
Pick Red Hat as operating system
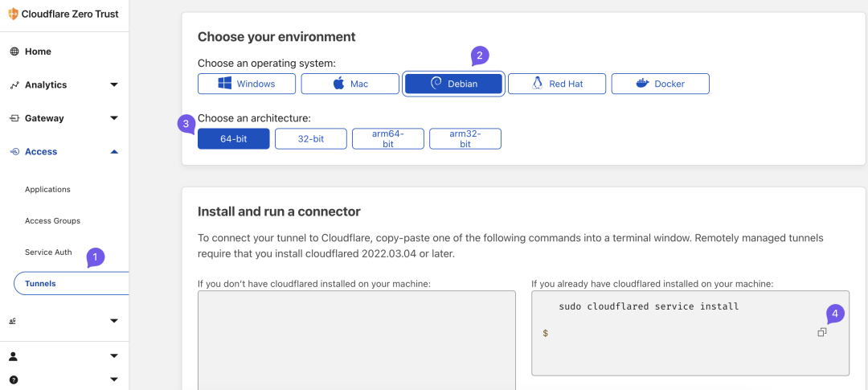coord(556,84)
